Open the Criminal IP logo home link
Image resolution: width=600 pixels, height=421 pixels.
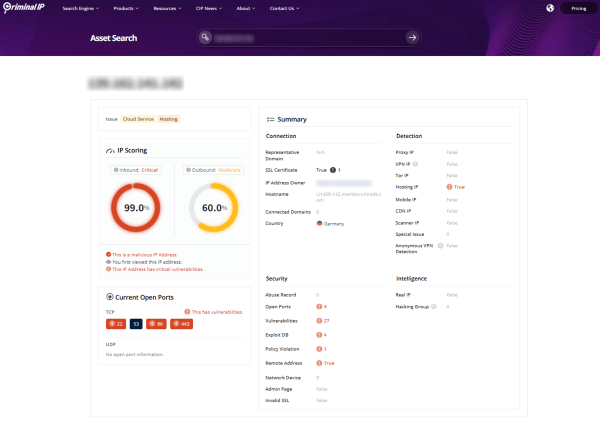click(x=24, y=8)
